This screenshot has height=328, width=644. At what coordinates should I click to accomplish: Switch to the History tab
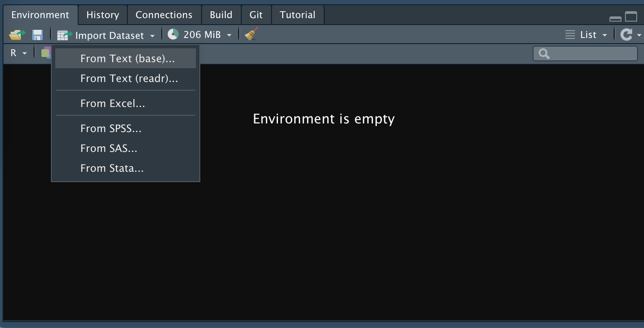(103, 15)
